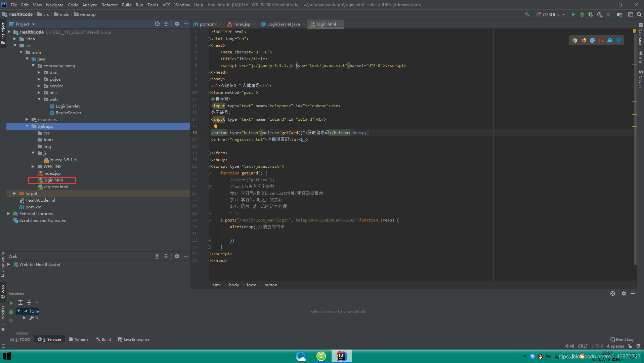
Task: Hide the Project panel with minus icon
Action: point(186,24)
